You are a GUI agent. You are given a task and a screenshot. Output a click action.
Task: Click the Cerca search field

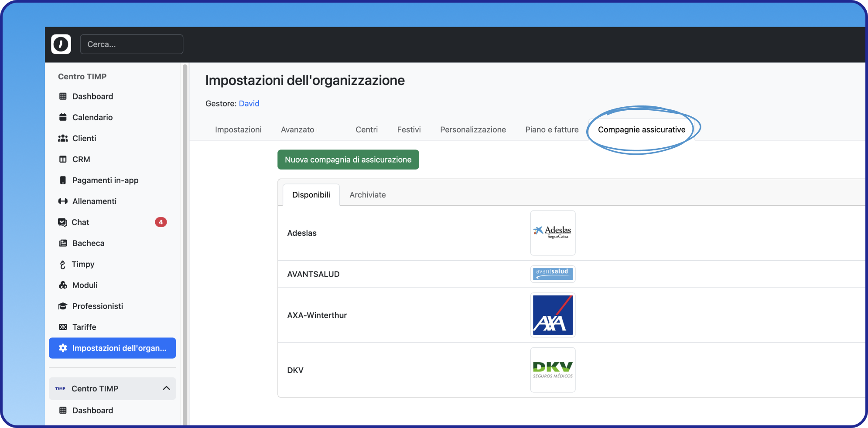[132, 44]
